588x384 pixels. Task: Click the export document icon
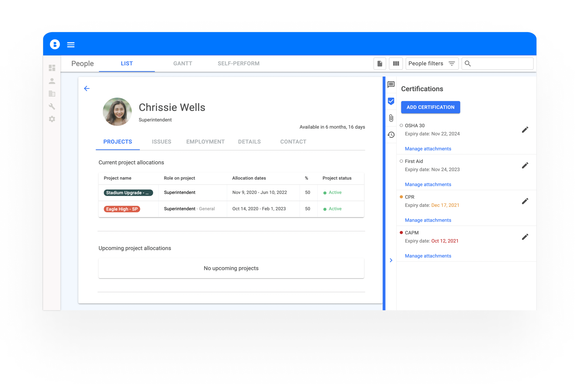(x=380, y=64)
